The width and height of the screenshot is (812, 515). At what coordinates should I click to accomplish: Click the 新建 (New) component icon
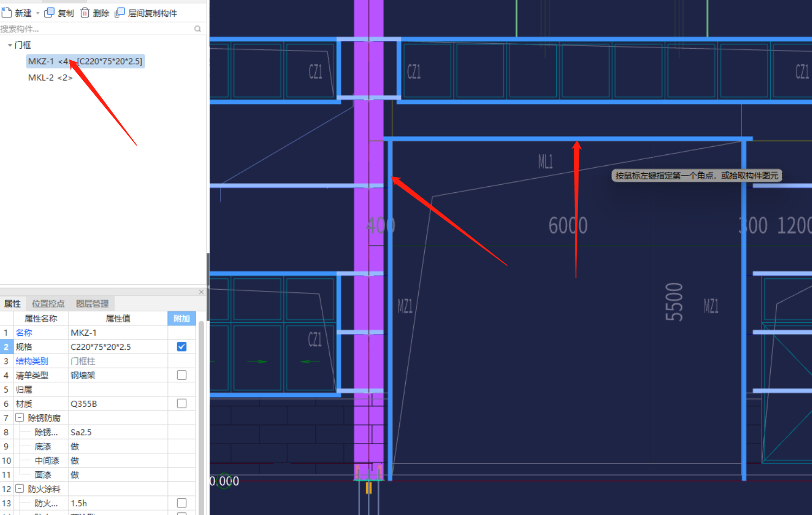pyautogui.click(x=7, y=12)
